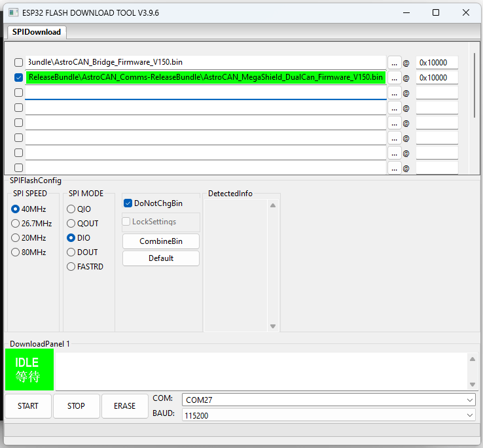Open file browser '...' for fifth row

click(394, 123)
